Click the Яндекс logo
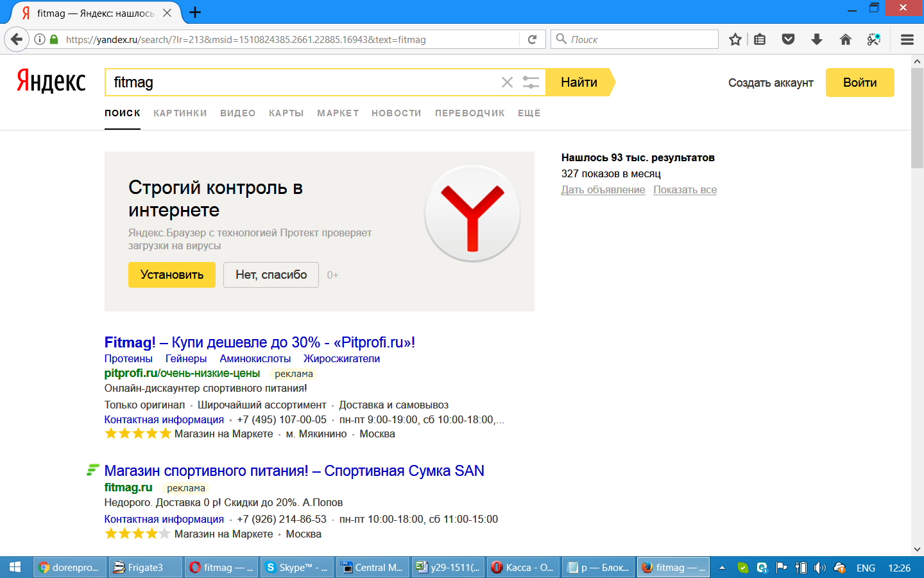Image resolution: width=924 pixels, height=578 pixels. pyautogui.click(x=51, y=82)
